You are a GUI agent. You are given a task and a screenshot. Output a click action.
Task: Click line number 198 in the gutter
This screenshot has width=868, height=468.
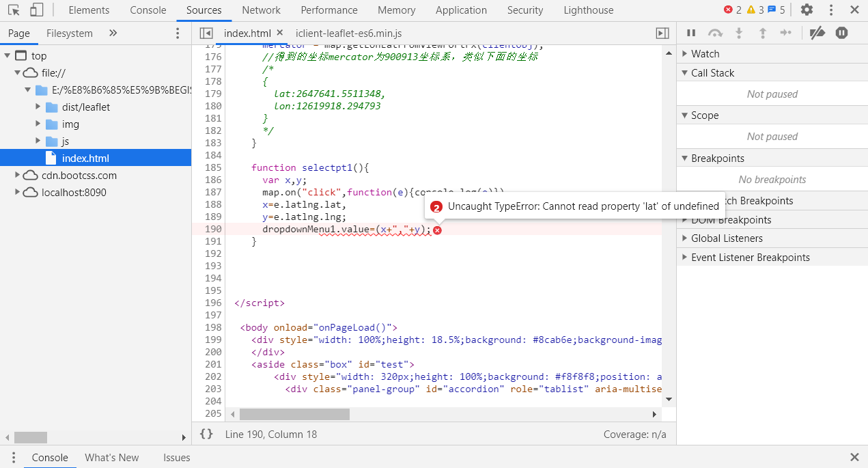pyautogui.click(x=213, y=328)
